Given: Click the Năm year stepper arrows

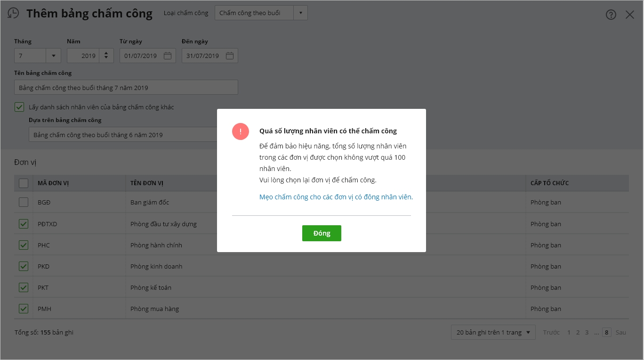Looking at the screenshot, I should coord(106,56).
